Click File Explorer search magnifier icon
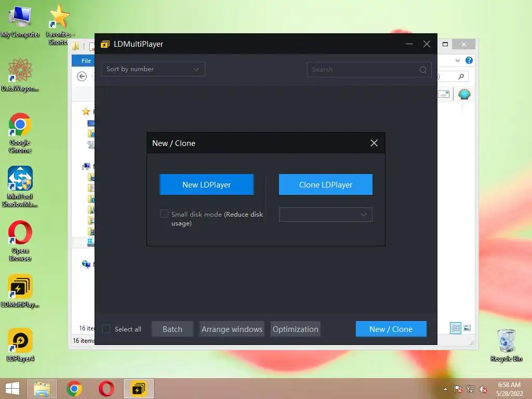Image resolution: width=532 pixels, height=399 pixels. [461, 76]
